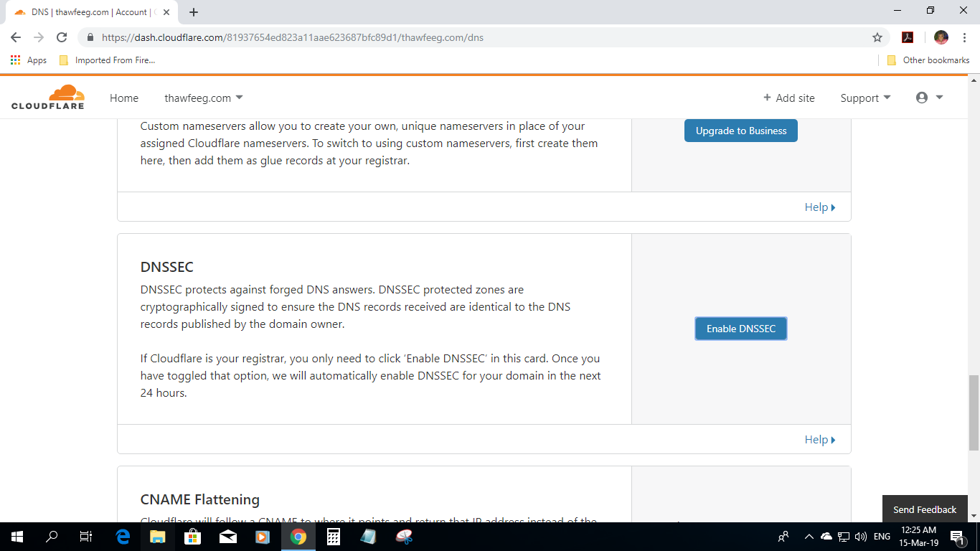Go to Cloudflare Home
The width and height of the screenshot is (980, 551).
124,98
